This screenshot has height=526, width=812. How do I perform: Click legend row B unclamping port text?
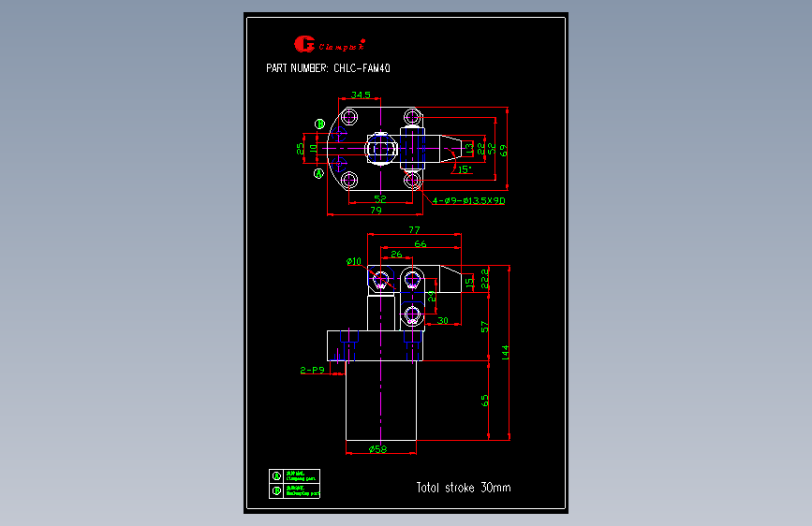tap(302, 490)
